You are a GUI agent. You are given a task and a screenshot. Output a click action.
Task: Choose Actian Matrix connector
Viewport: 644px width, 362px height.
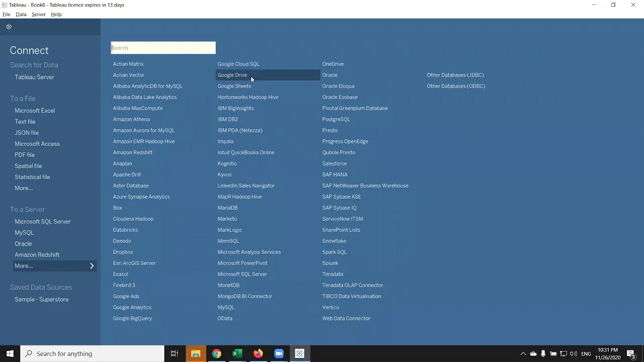pos(128,64)
